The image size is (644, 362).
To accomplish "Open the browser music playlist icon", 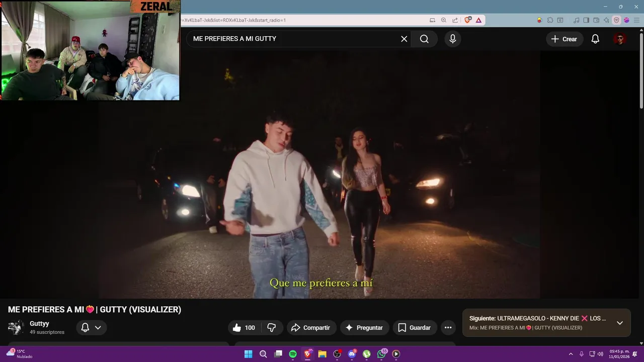I will [x=577, y=20].
